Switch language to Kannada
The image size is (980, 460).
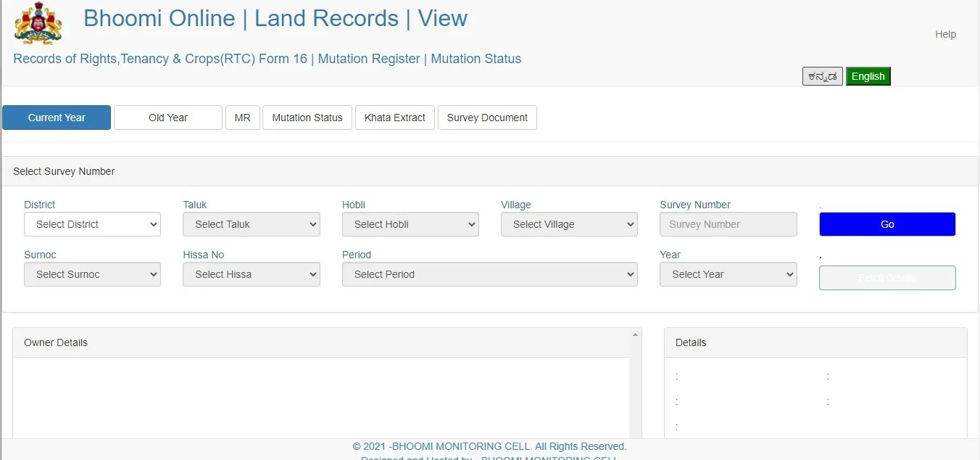tap(823, 76)
